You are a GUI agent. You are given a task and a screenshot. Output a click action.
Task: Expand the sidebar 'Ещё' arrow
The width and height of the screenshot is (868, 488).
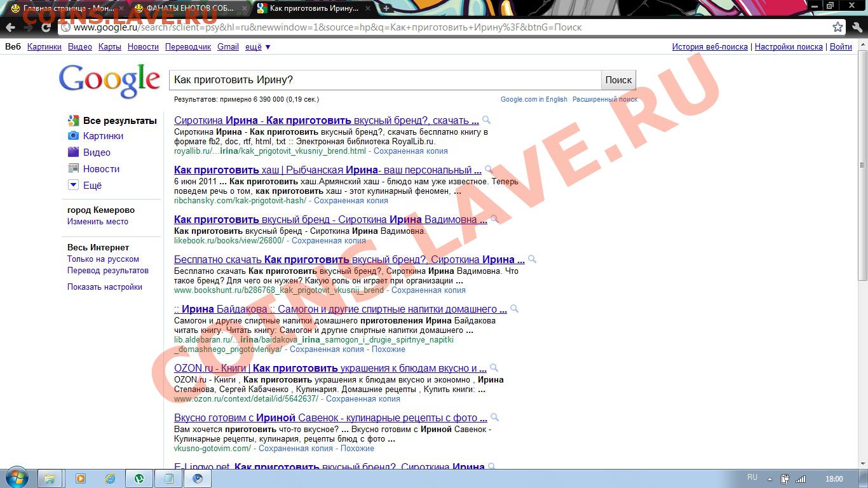click(x=73, y=185)
